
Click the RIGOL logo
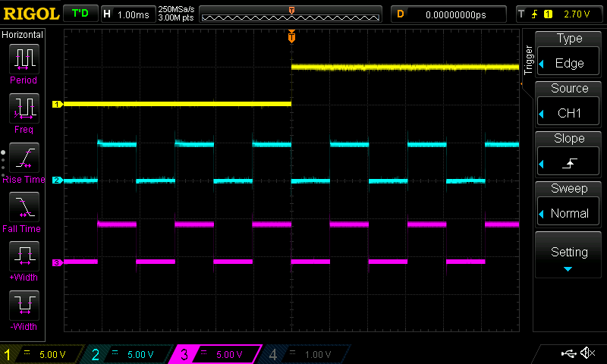pyautogui.click(x=31, y=14)
